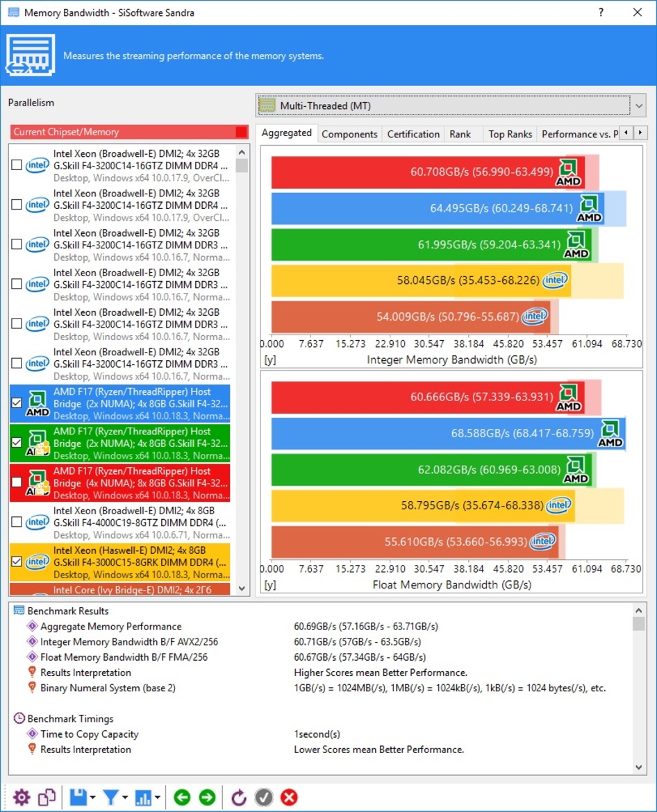Click the red 60.708GB/s integer bandwidth bar
The height and width of the screenshot is (812, 657).
pyautogui.click(x=428, y=172)
